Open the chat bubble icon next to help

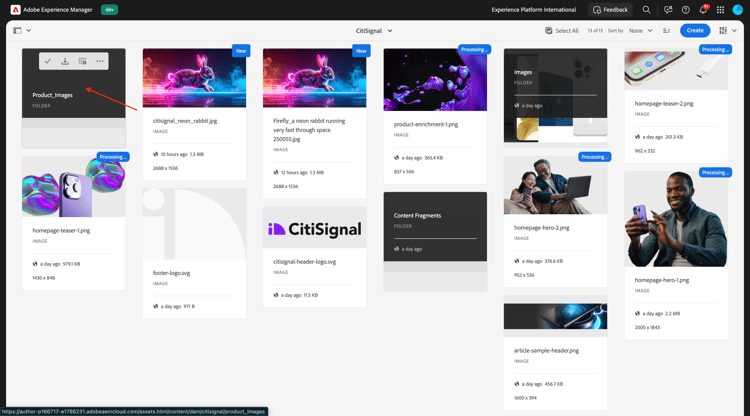[x=668, y=10]
